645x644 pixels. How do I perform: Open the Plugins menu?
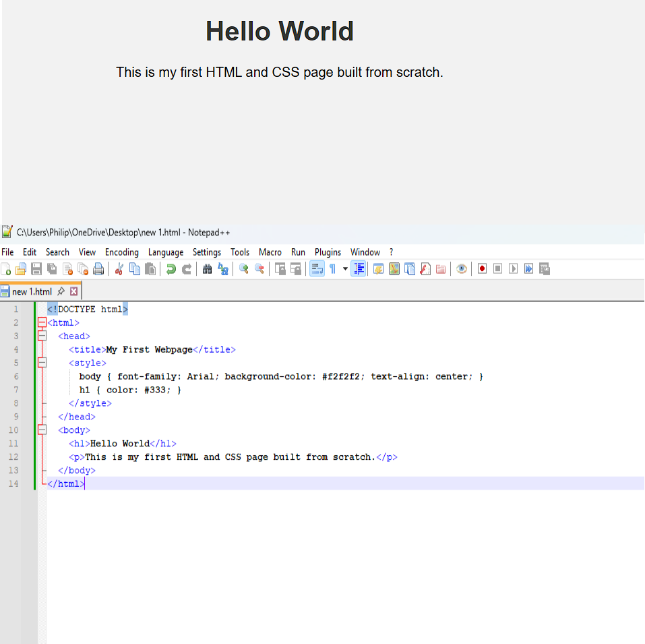pos(328,252)
